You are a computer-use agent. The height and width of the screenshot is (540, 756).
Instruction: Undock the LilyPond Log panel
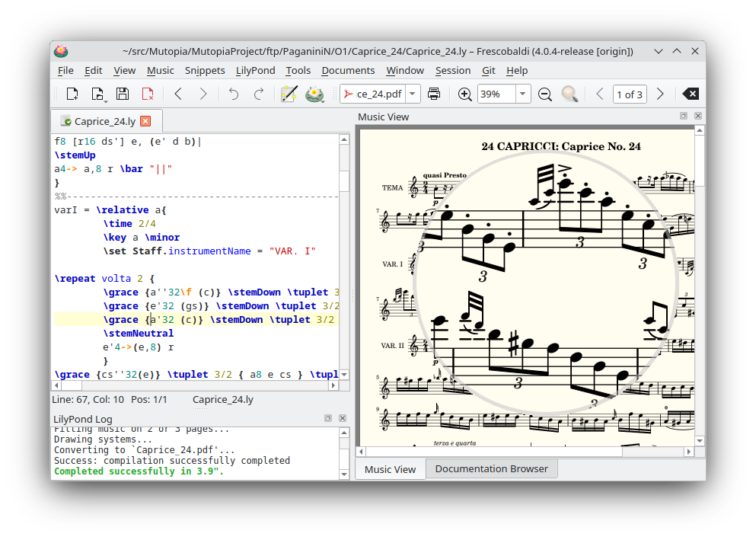tap(328, 418)
